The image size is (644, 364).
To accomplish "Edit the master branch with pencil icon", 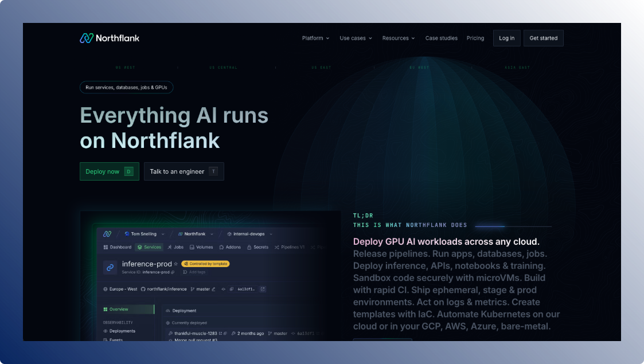I will coord(213,289).
